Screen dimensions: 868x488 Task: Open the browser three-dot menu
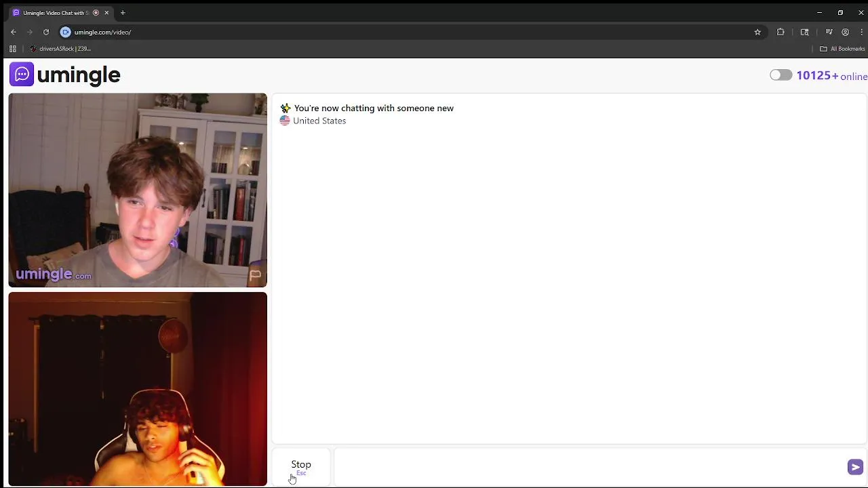[x=861, y=32]
